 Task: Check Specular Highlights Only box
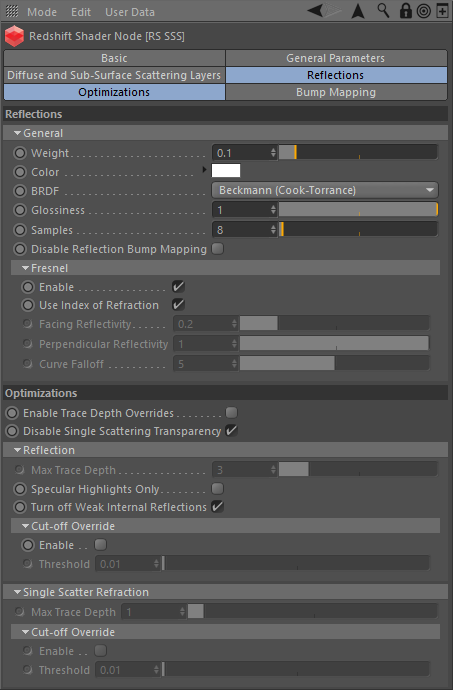[217, 488]
